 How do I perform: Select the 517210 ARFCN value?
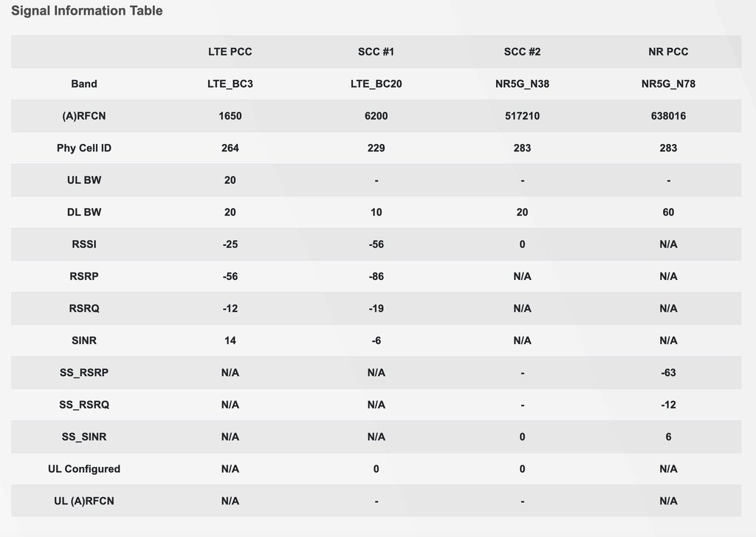tap(522, 116)
